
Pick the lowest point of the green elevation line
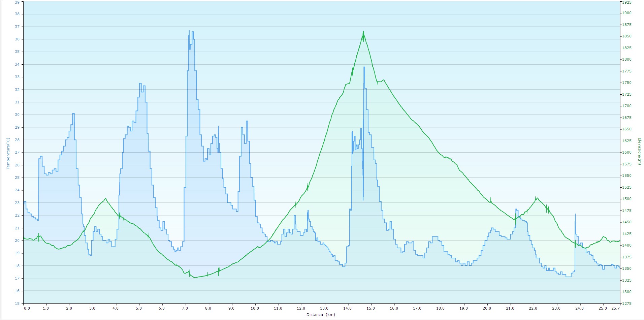[x=195, y=278]
